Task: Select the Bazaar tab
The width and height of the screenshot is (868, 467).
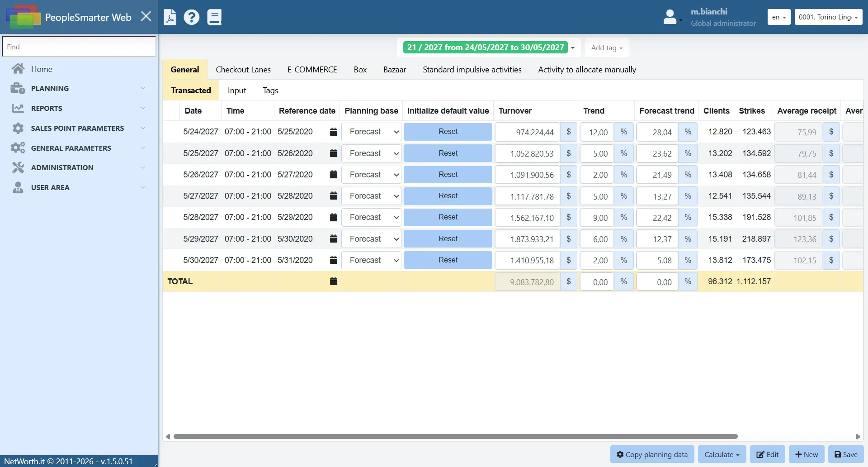Action: [395, 70]
